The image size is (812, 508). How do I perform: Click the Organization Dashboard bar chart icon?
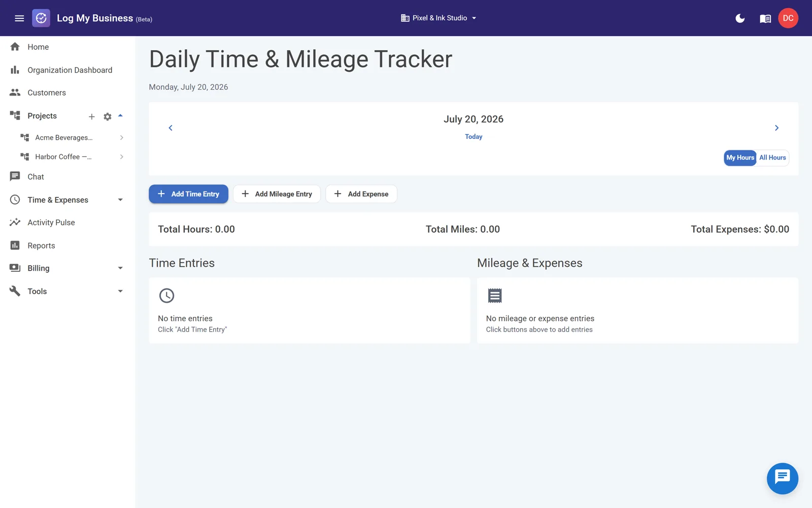click(15, 70)
